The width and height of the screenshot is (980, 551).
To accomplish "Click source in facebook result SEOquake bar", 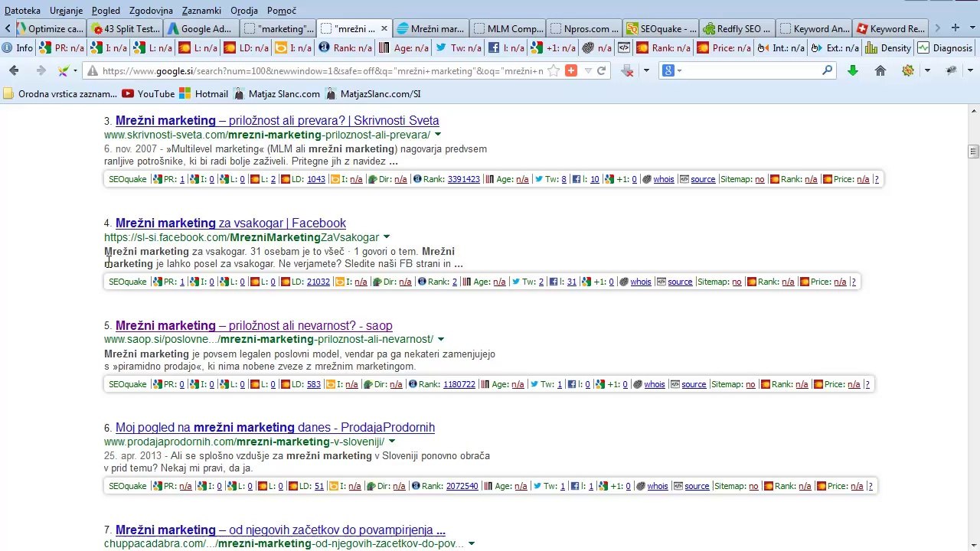I will (x=680, y=282).
